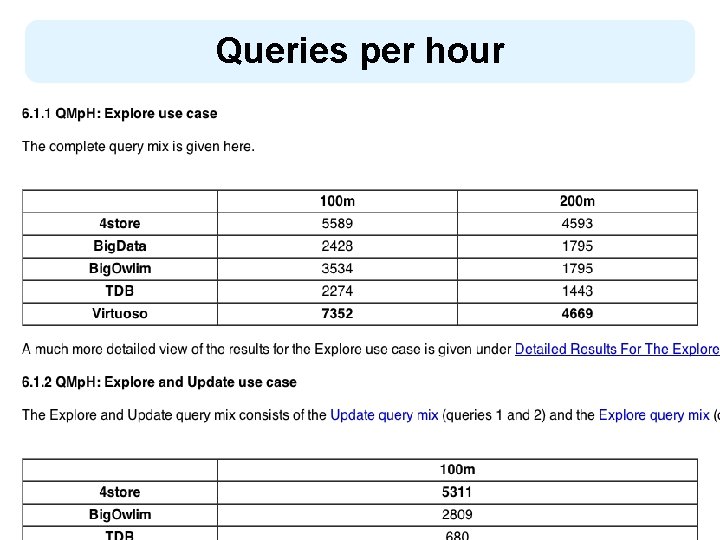Click the cell value 5589
720x540 pixels.
337,224
